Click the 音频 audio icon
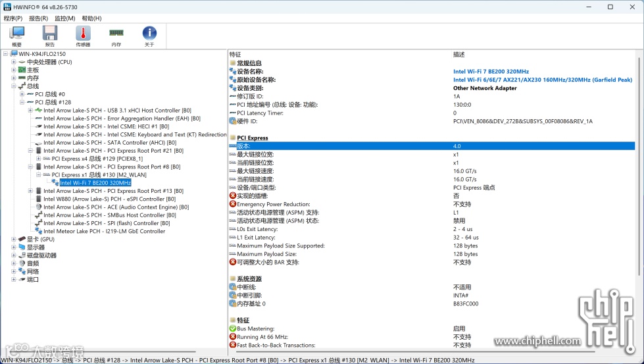 (x=22, y=263)
